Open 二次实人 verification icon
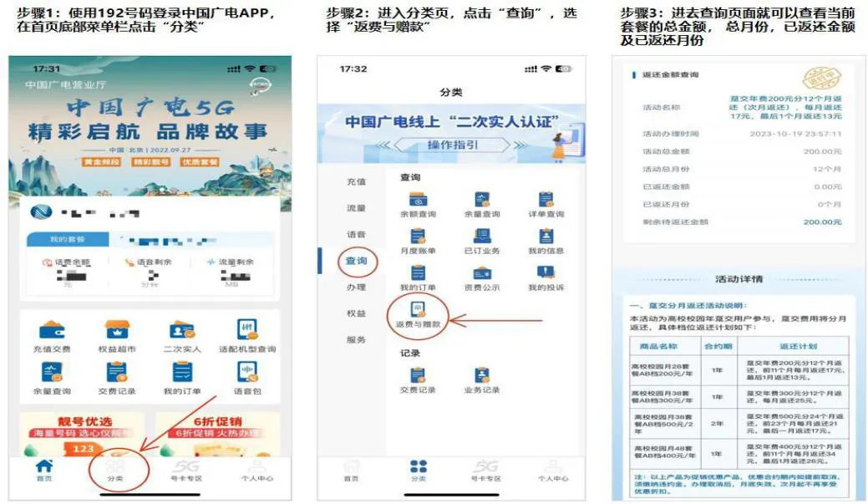Viewport: 868px width, 504px height. click(182, 331)
